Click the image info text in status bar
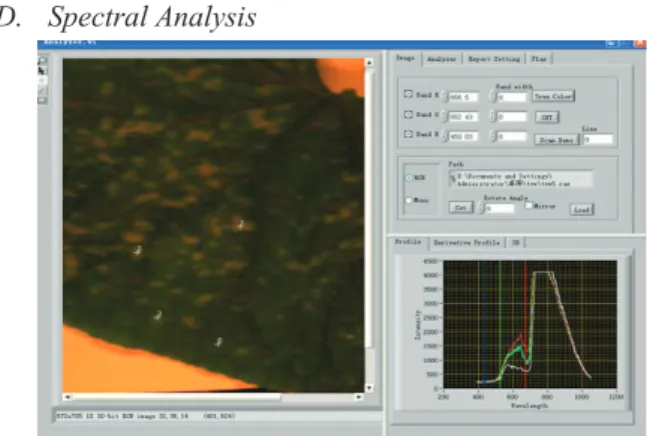The height and width of the screenshot is (436, 647). click(x=146, y=416)
